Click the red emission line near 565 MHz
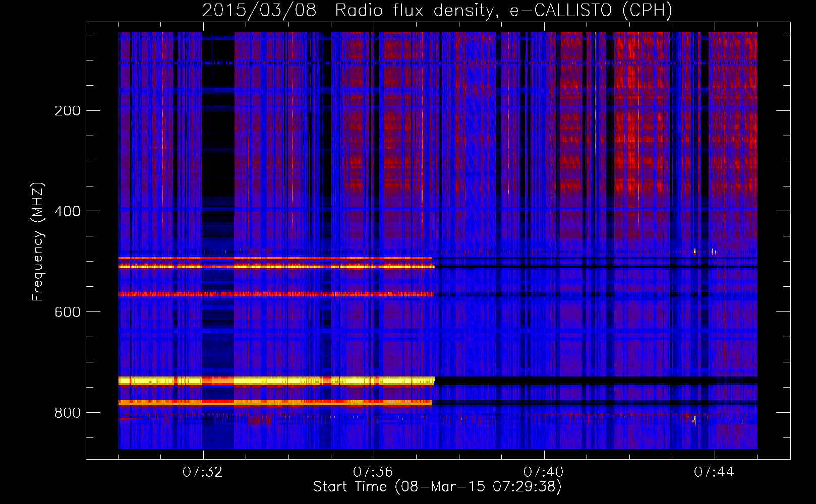The image size is (816, 504). (276, 294)
